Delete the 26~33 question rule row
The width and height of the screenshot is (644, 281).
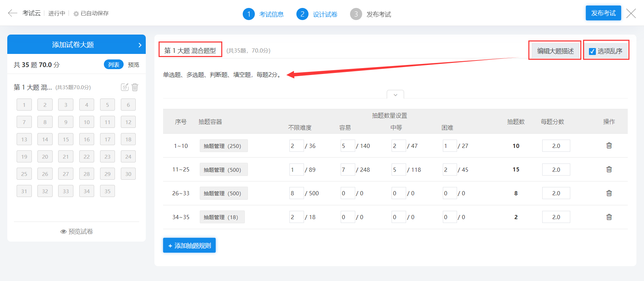point(609,193)
